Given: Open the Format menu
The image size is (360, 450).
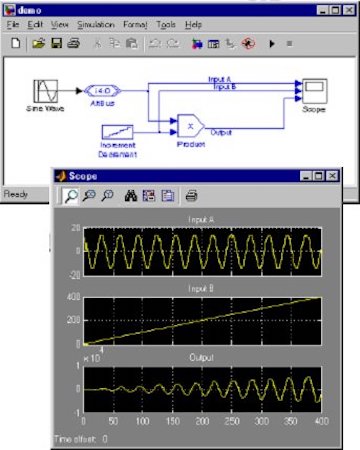Looking at the screenshot, I should (135, 25).
